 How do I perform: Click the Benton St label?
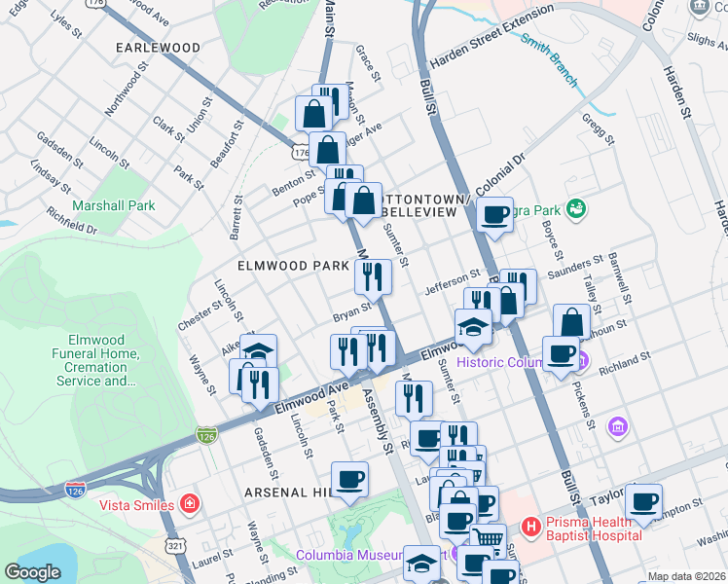(x=293, y=183)
